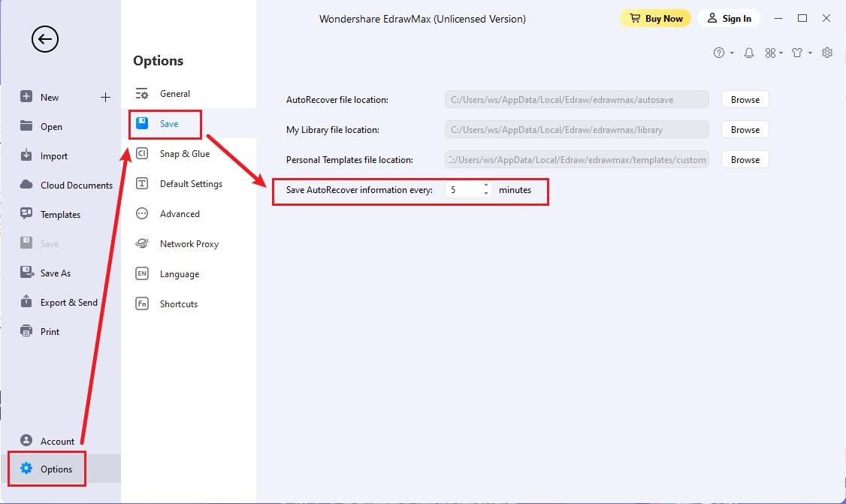
Task: Click the Cloud Documents cloud icon
Action: point(26,185)
